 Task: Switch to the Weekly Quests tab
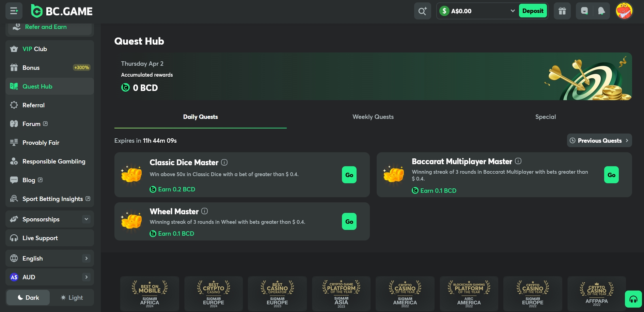[x=373, y=116]
